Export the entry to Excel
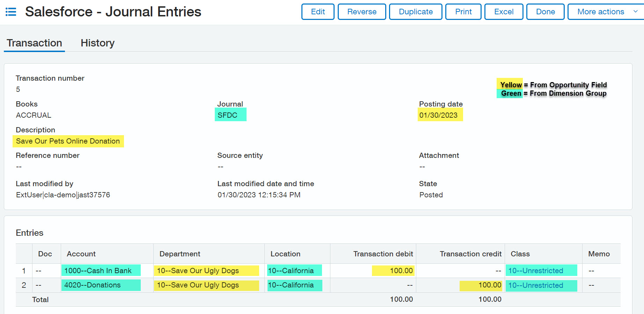 point(503,12)
